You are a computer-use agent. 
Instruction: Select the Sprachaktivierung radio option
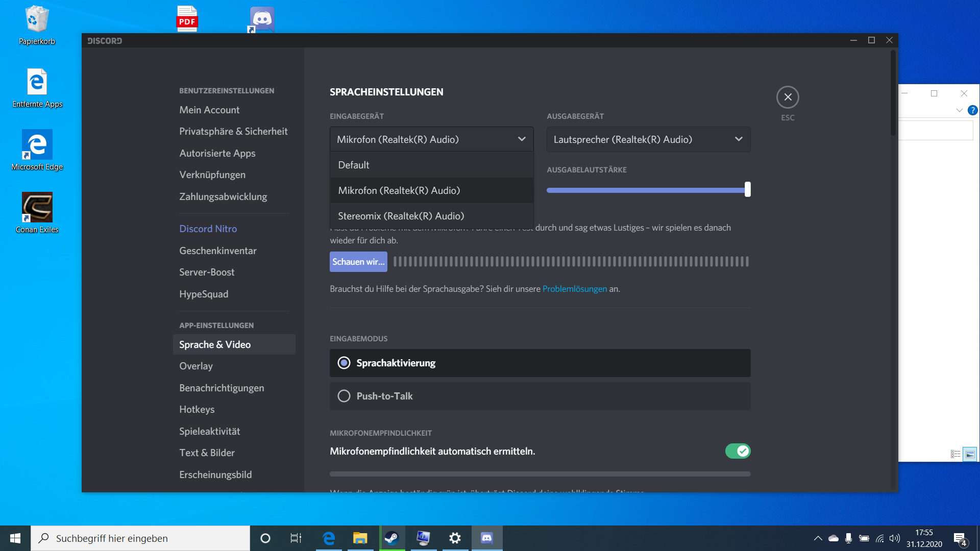coord(540,363)
